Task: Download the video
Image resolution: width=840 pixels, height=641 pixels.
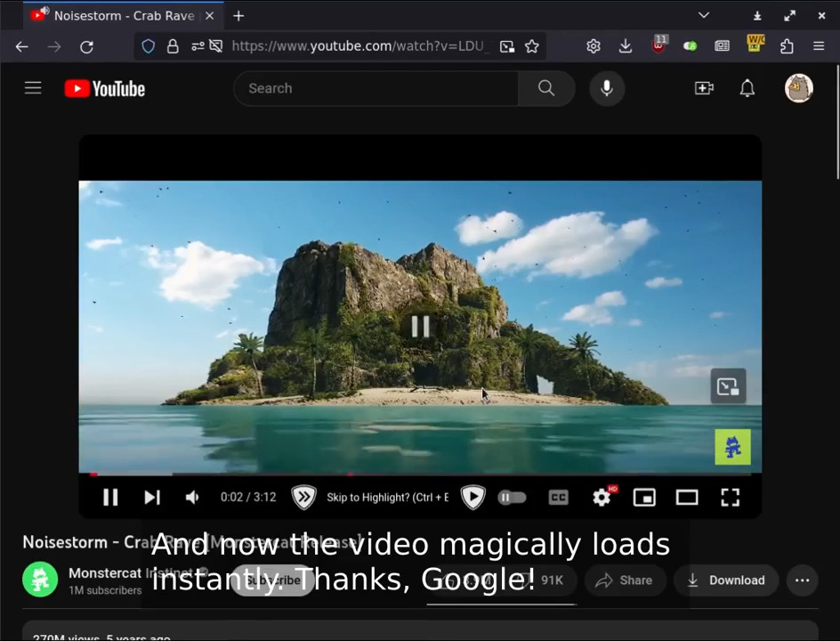Action: [726, 580]
